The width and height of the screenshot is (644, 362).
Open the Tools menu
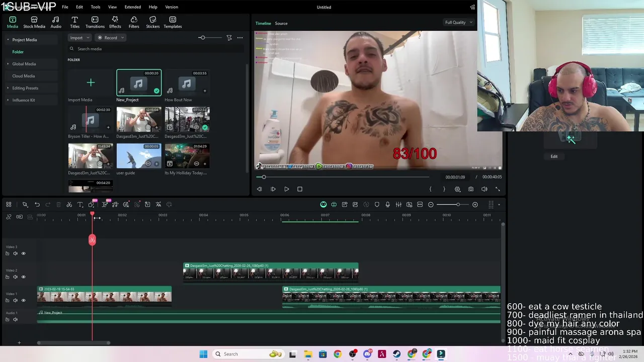click(96, 7)
